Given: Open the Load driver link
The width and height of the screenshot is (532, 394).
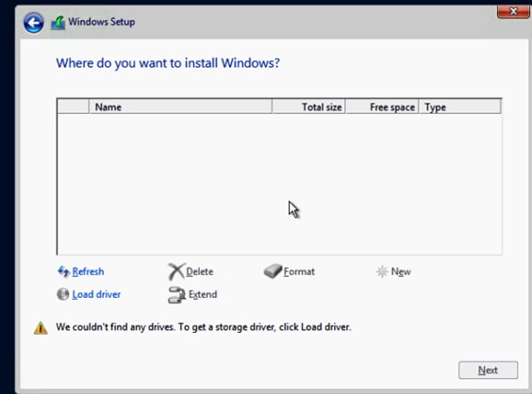Looking at the screenshot, I should (x=96, y=294).
